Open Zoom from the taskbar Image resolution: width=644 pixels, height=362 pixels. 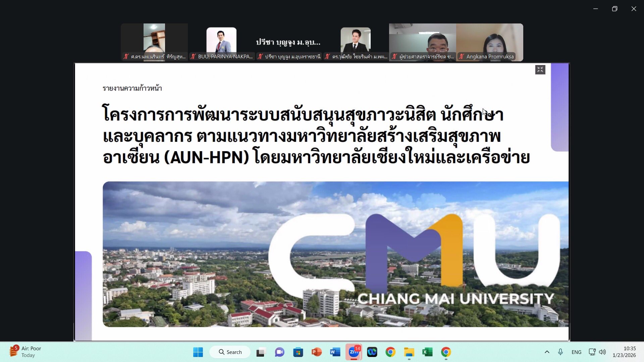coord(354,352)
